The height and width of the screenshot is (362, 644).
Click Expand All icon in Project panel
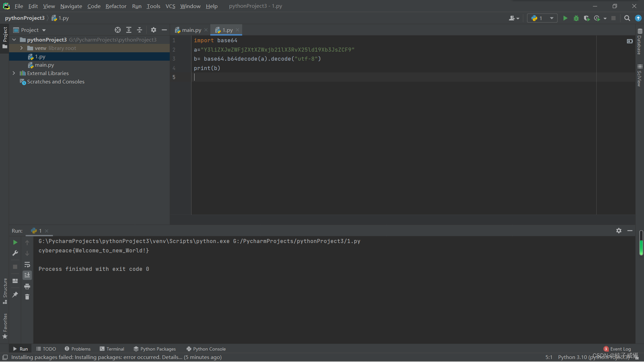pyautogui.click(x=128, y=30)
